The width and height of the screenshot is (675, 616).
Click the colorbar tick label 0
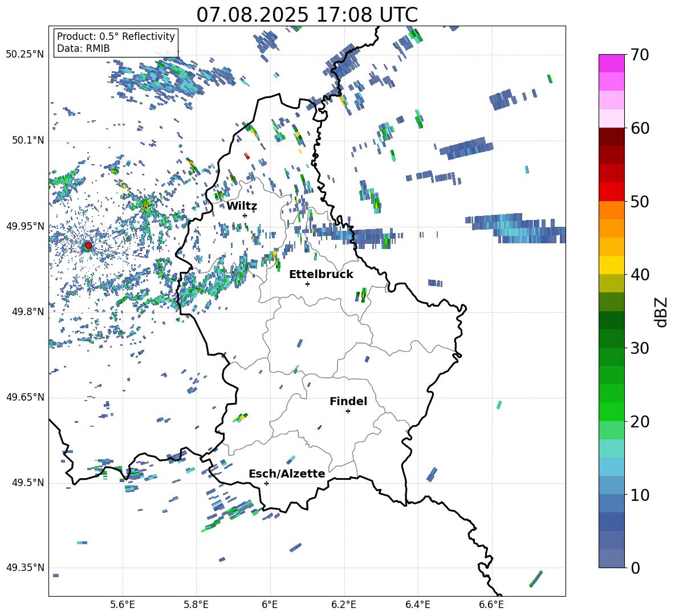tap(635, 568)
